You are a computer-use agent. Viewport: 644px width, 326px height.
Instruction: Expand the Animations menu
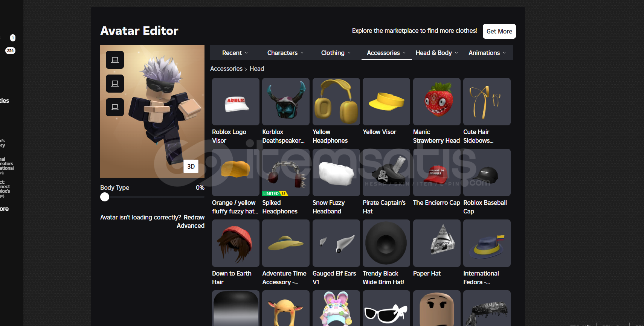click(487, 53)
